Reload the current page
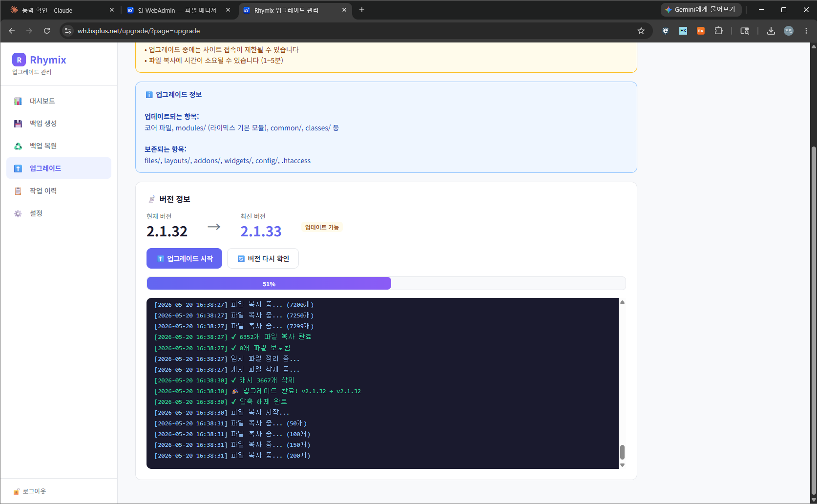817x504 pixels. [47, 31]
